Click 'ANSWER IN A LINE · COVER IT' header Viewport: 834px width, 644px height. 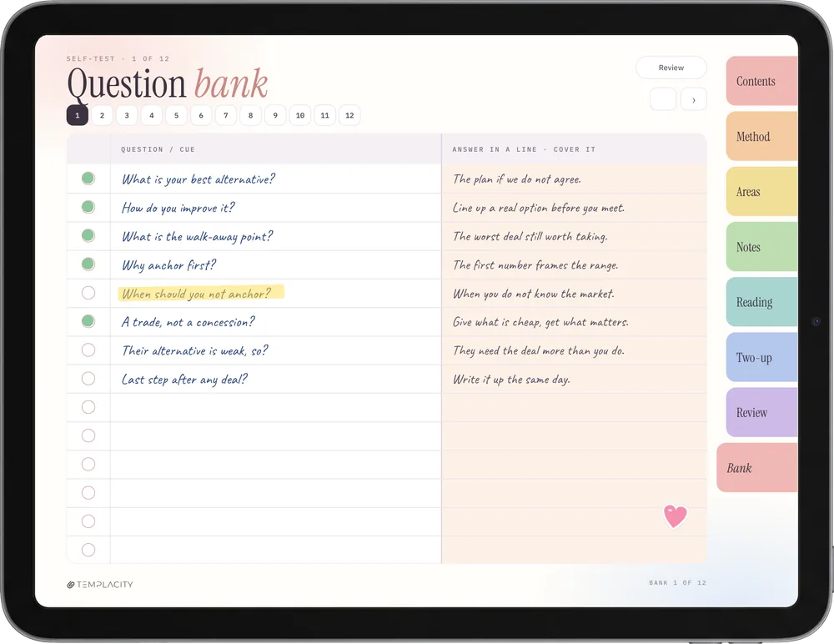point(524,149)
